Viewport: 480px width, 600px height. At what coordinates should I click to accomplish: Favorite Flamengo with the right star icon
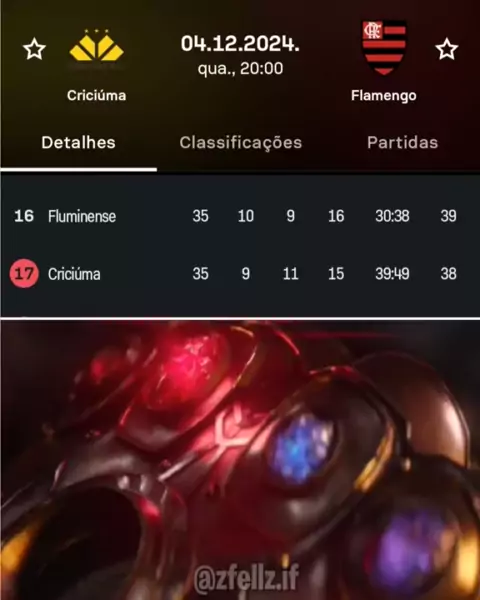446,49
